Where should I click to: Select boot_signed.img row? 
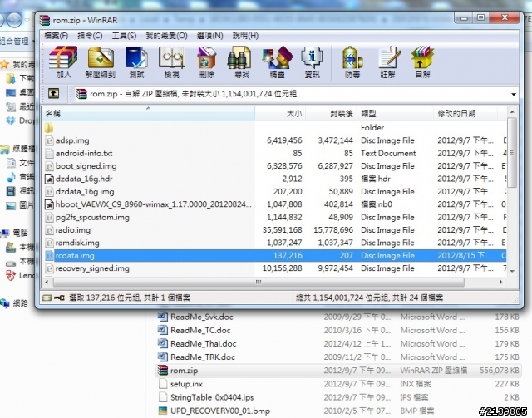[275, 166]
